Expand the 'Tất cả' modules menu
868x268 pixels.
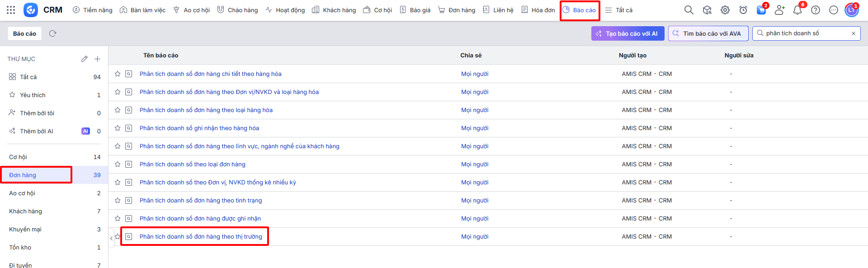coord(619,10)
